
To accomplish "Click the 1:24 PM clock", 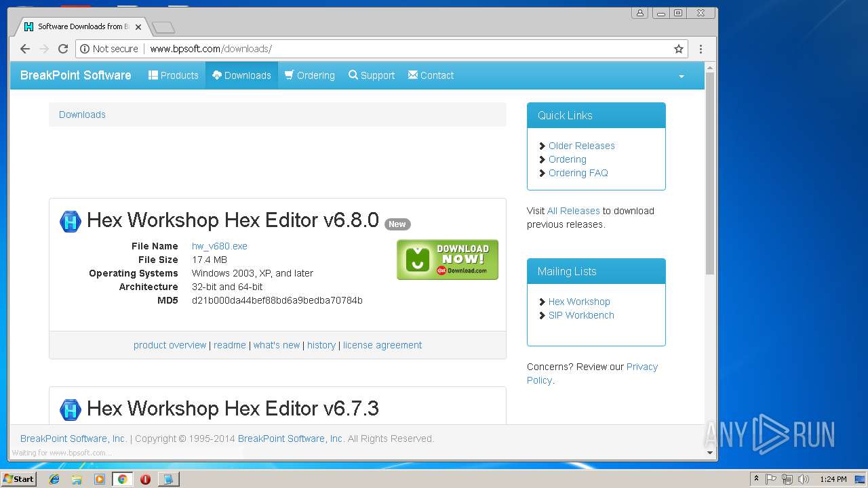I will point(833,479).
